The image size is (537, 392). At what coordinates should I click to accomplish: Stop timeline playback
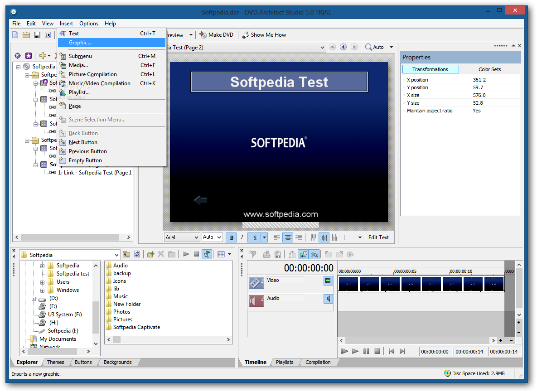377,351
